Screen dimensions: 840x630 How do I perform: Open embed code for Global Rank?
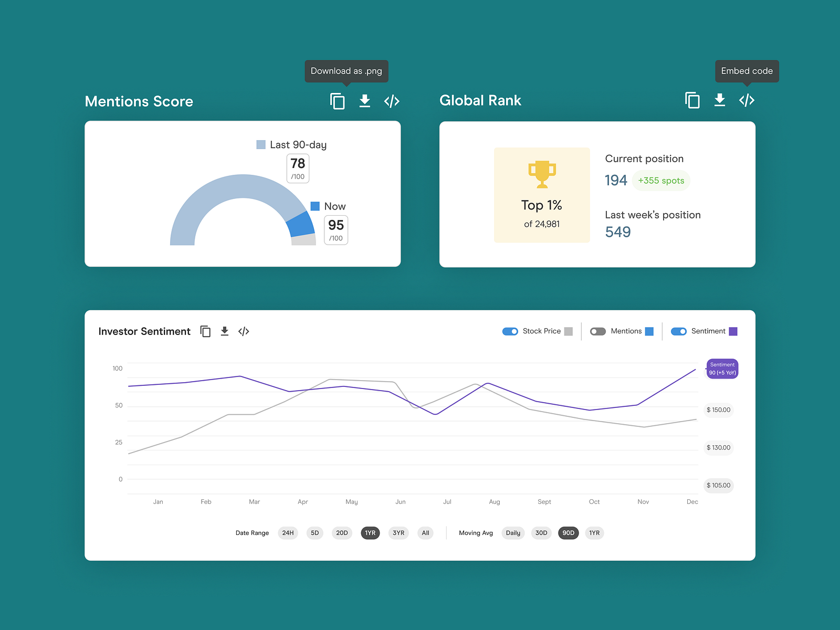(x=747, y=100)
